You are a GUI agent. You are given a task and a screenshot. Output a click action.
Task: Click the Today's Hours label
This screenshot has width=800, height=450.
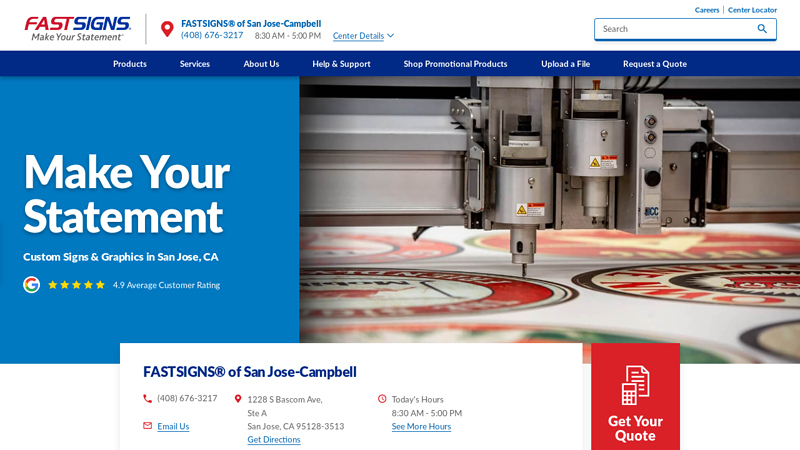417,399
